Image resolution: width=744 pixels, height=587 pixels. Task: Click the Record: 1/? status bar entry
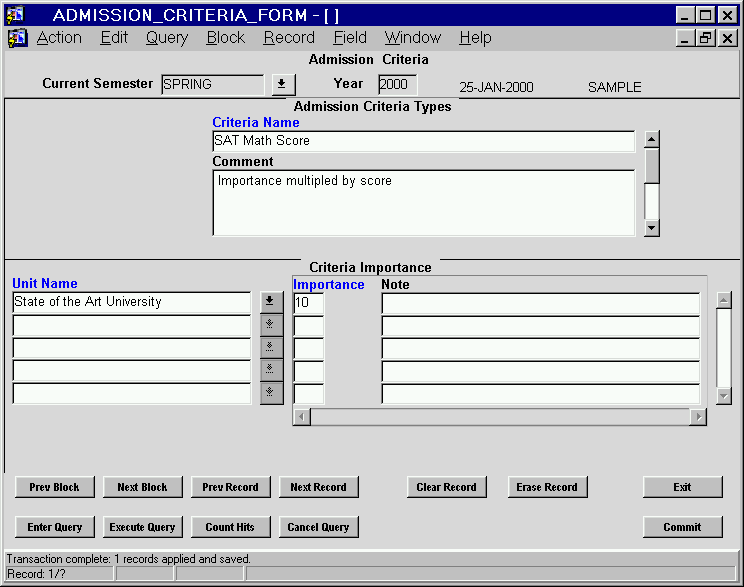[x=59, y=574]
